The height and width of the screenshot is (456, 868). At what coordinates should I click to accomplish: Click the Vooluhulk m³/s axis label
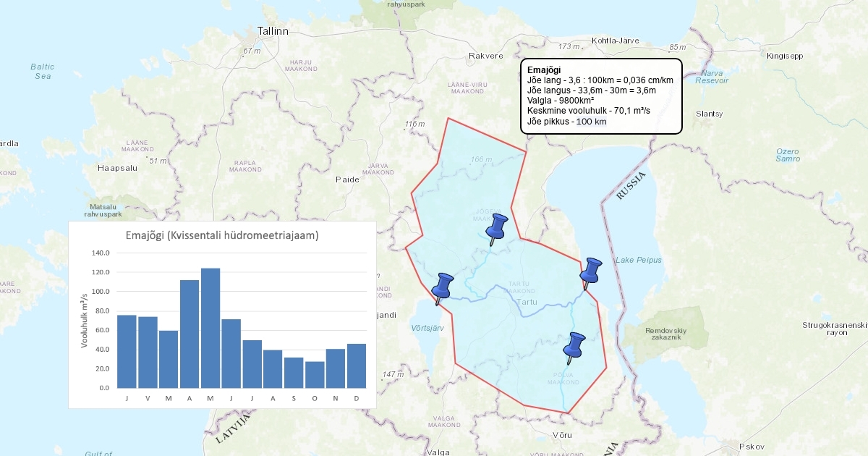[85, 318]
